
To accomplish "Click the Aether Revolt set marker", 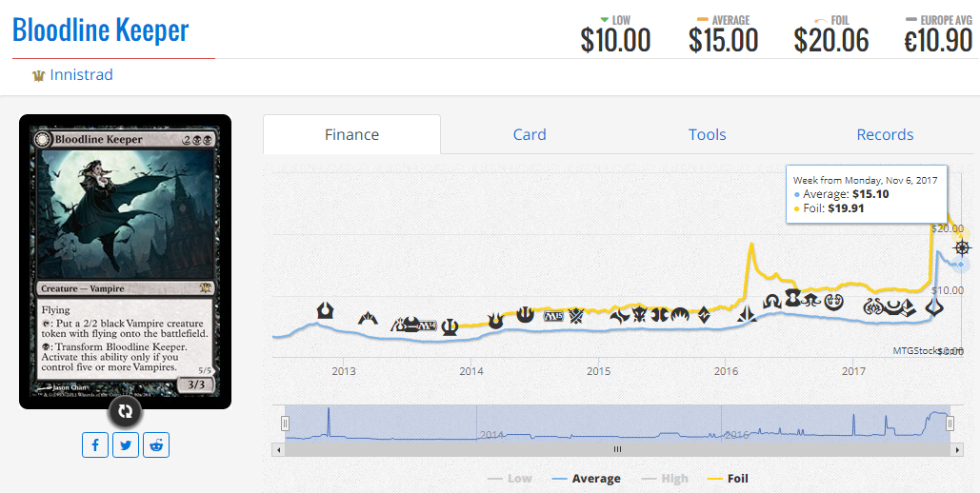I will point(873,306).
